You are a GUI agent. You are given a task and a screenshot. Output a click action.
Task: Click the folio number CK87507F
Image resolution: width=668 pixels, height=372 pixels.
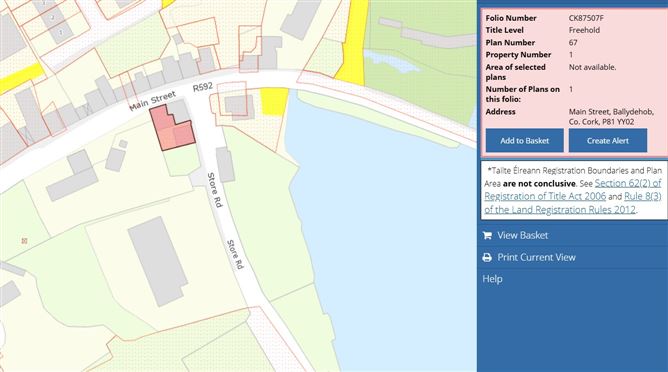coord(586,18)
